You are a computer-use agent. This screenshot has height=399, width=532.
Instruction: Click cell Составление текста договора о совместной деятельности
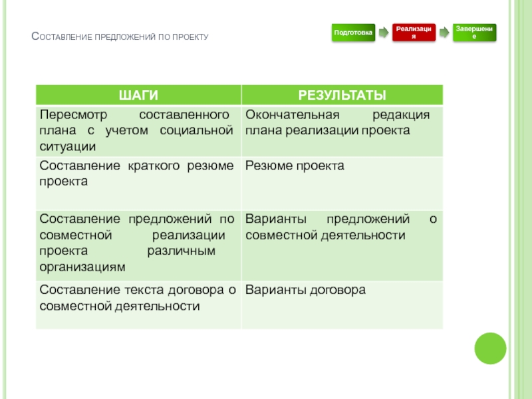(x=138, y=305)
